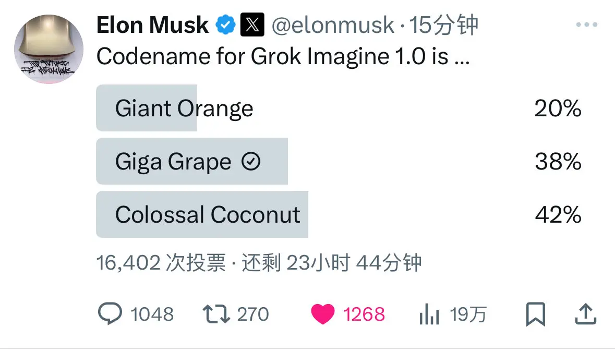
Task: Open the share icon
Action: click(585, 313)
